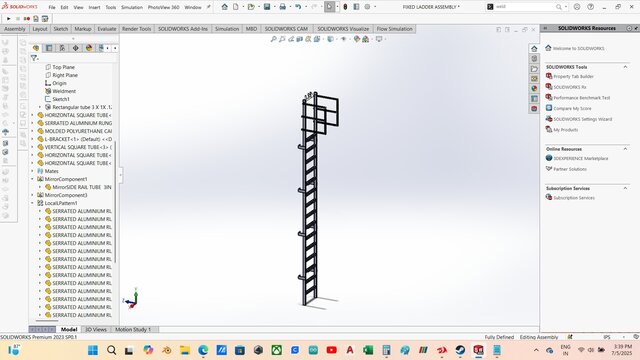Switch to the Evaluate tab
Viewport: 640px width, 360px height.
point(107,29)
